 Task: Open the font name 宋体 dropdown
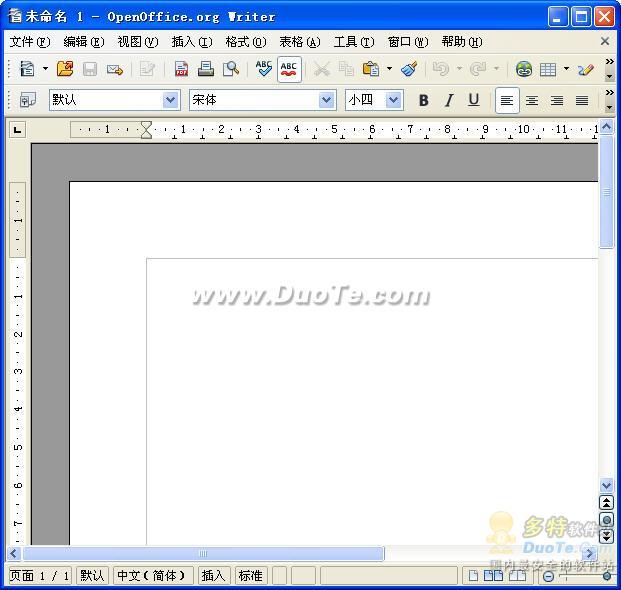point(326,100)
